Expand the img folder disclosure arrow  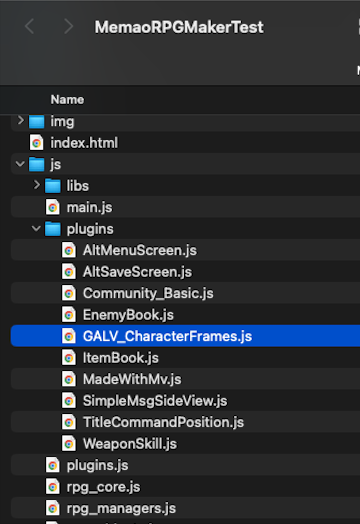pos(20,121)
